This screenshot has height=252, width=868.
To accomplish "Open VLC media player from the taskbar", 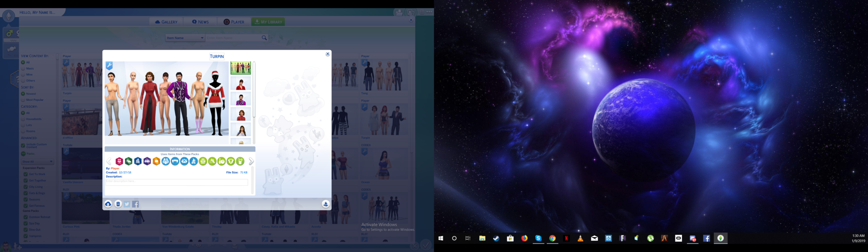I will point(580,238).
